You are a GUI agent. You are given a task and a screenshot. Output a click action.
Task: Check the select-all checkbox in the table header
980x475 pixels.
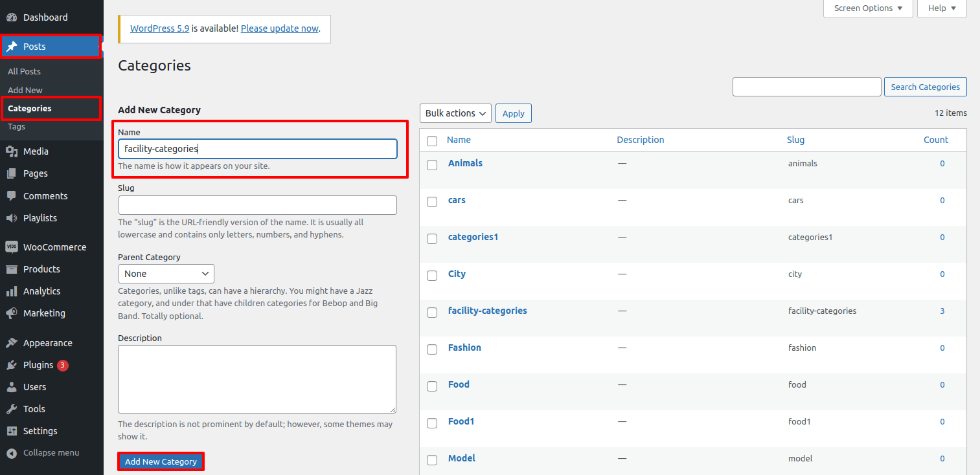(432, 140)
